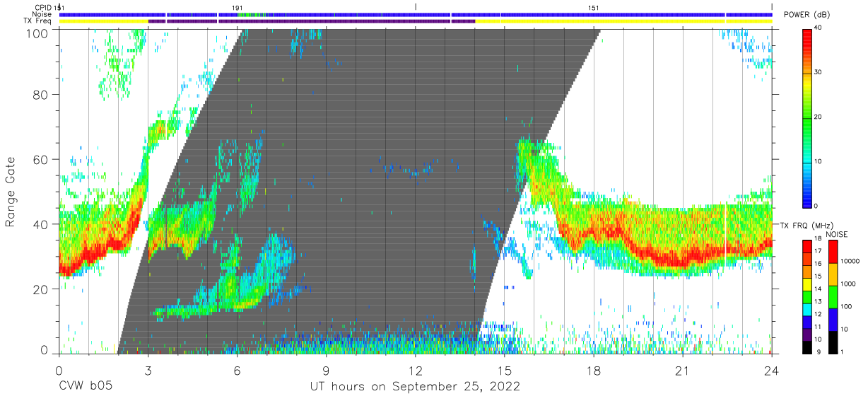Click x-axis tick label '24'

771,370
